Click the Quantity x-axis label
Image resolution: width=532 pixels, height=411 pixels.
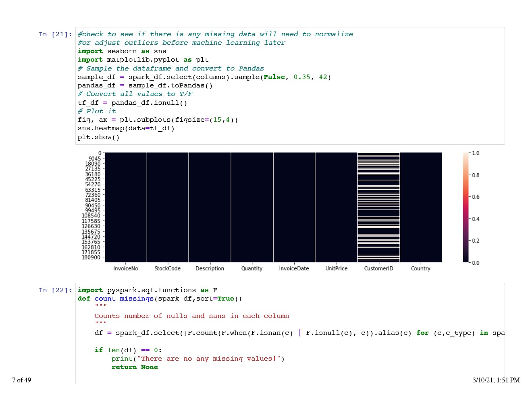tap(251, 268)
